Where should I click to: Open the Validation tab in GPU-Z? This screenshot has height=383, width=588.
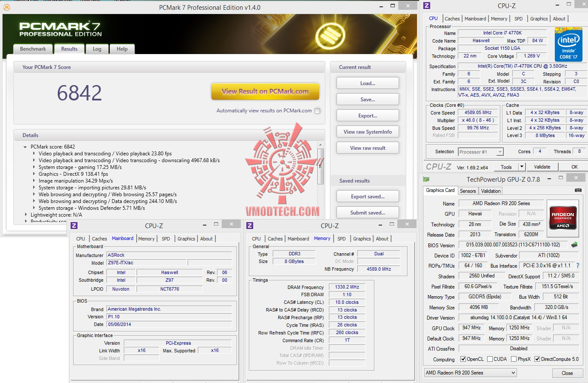click(491, 191)
